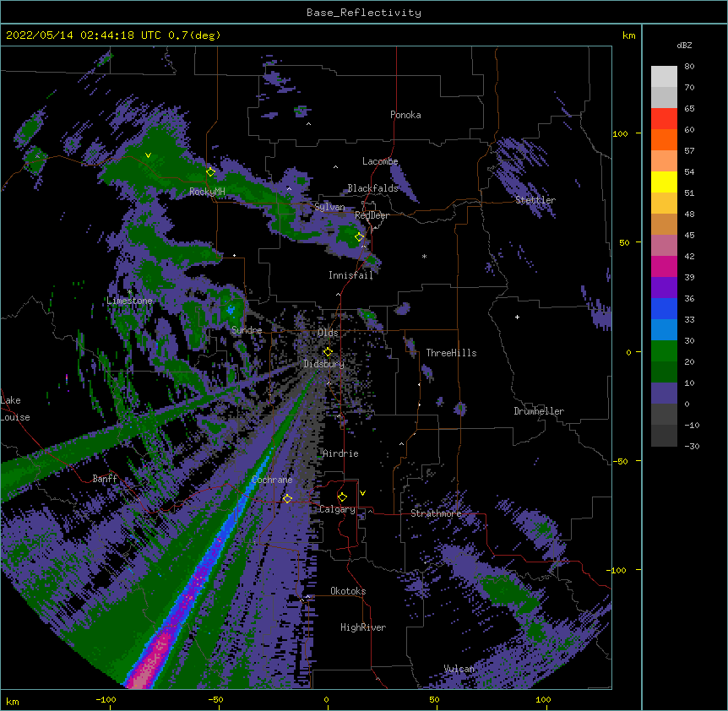The width and height of the screenshot is (728, 711).
Task: Click the royal blue 36–33 dBZ swatch
Action: click(x=664, y=309)
